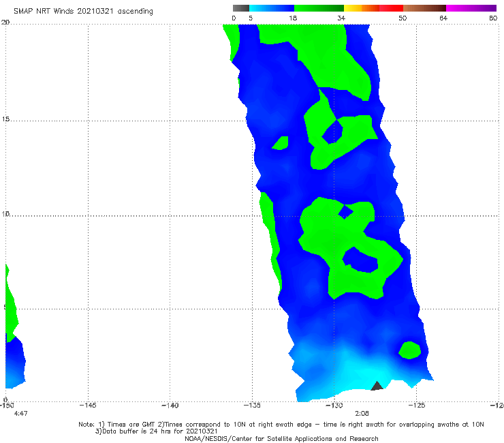This screenshot has height=443, width=504.
Task: Click the blue segment of the wind color bar
Action: (272, 8)
